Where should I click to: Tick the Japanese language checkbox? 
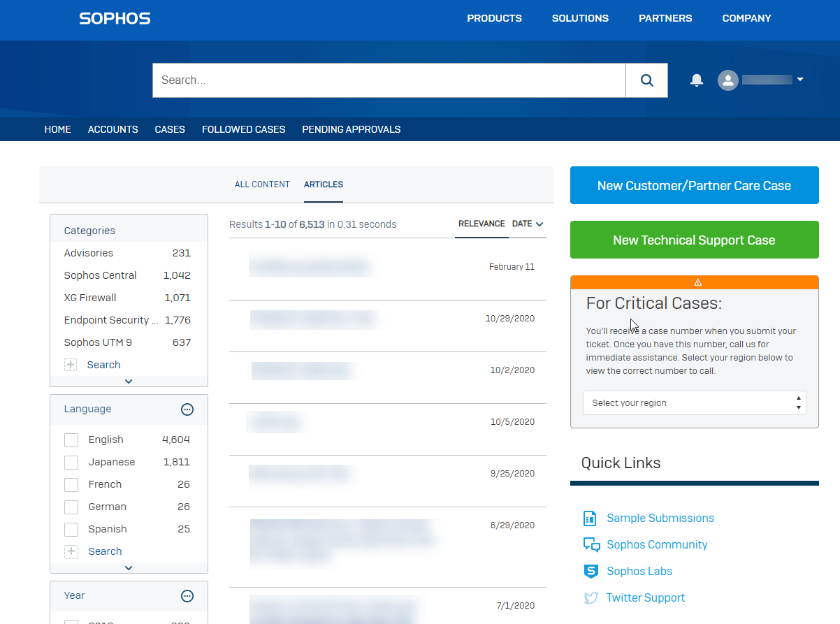(x=71, y=463)
